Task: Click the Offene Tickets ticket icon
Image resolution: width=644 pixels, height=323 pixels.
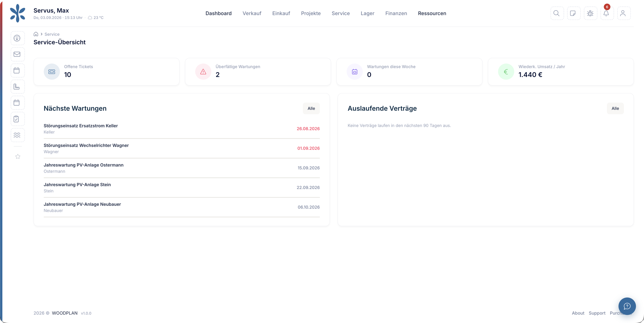Action: 52,72
